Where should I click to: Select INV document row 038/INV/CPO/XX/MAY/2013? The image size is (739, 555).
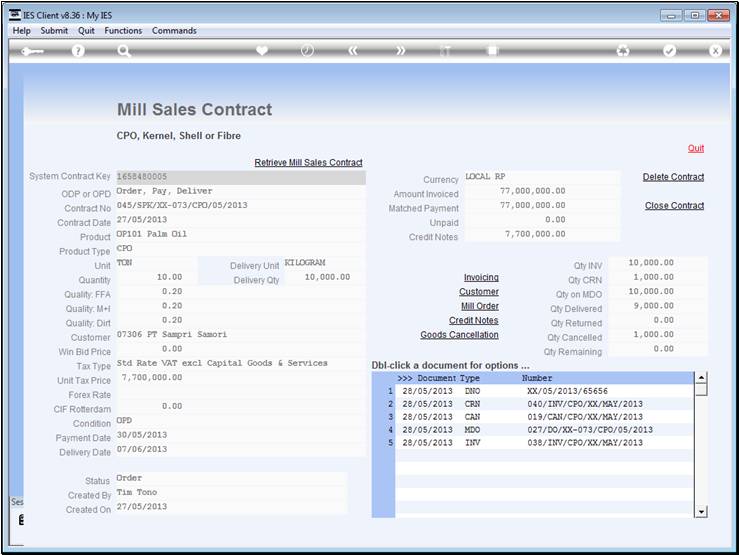click(544, 443)
